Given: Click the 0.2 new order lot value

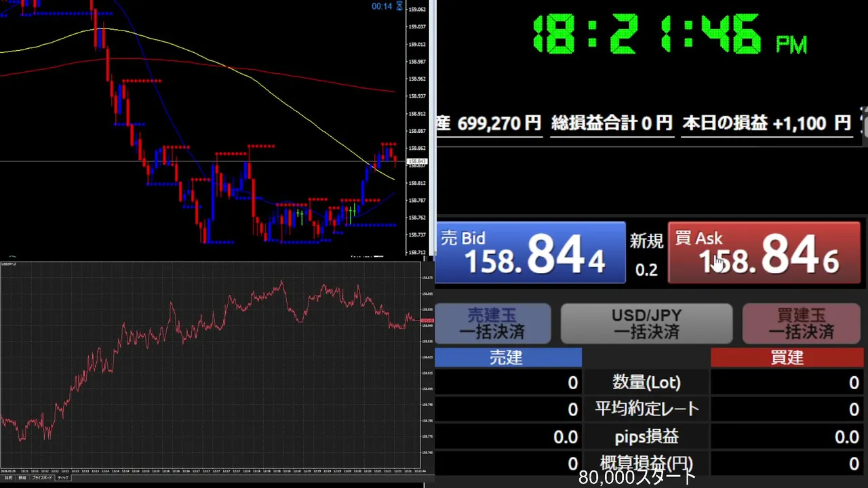Looking at the screenshot, I should 646,270.
